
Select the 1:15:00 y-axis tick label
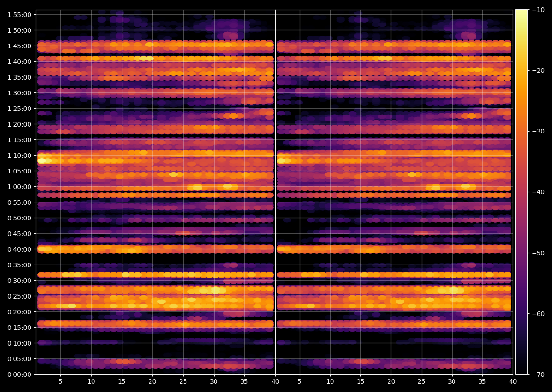point(19,140)
